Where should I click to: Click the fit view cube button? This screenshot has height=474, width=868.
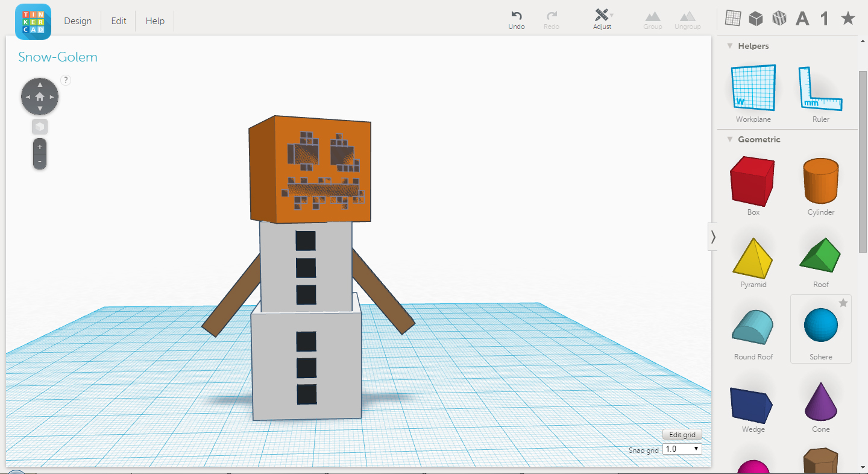pos(40,127)
